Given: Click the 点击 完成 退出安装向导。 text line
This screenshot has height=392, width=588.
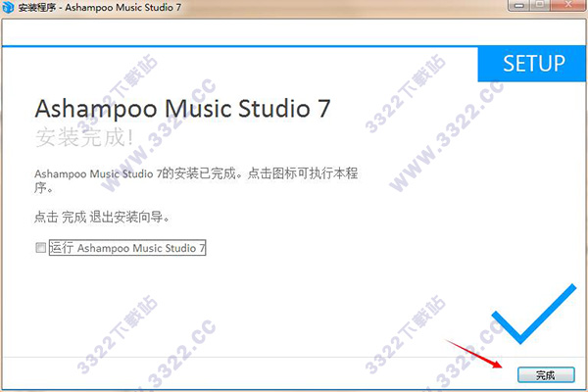Looking at the screenshot, I should (x=102, y=217).
